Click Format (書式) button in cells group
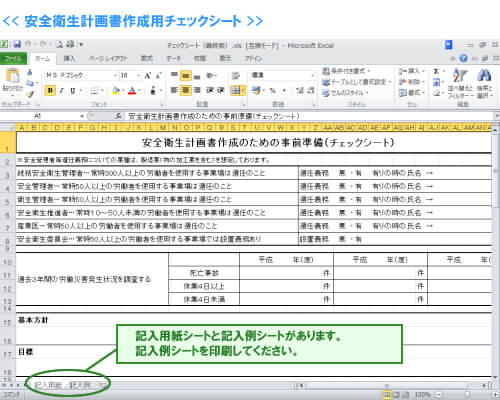Image resolution: width=500 pixels, height=400 pixels. click(412, 93)
